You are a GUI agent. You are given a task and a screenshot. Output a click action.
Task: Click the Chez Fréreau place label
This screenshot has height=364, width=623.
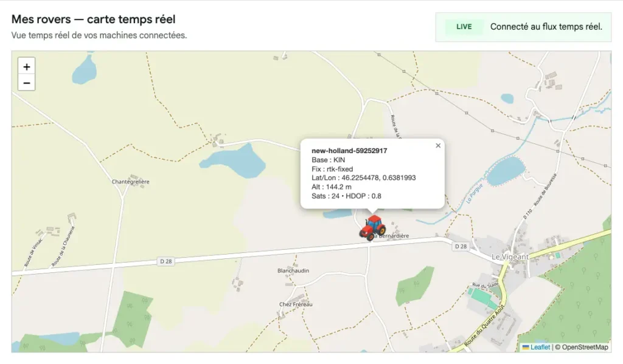point(296,304)
